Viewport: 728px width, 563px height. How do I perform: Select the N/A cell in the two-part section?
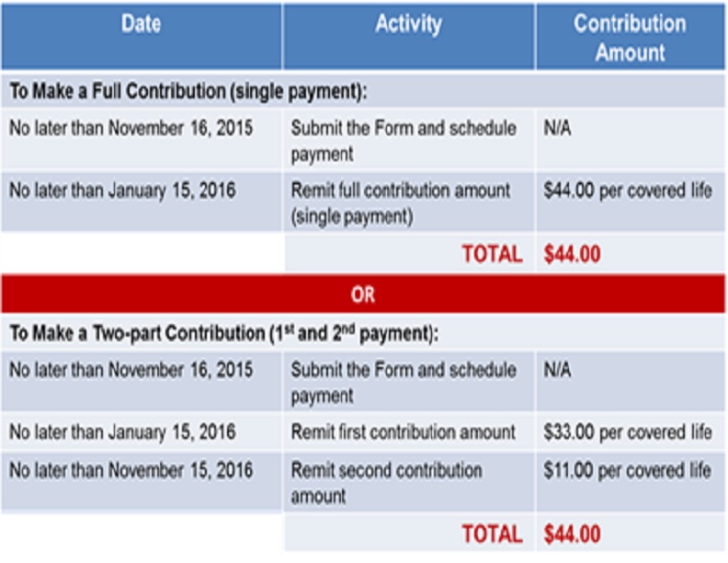557,370
